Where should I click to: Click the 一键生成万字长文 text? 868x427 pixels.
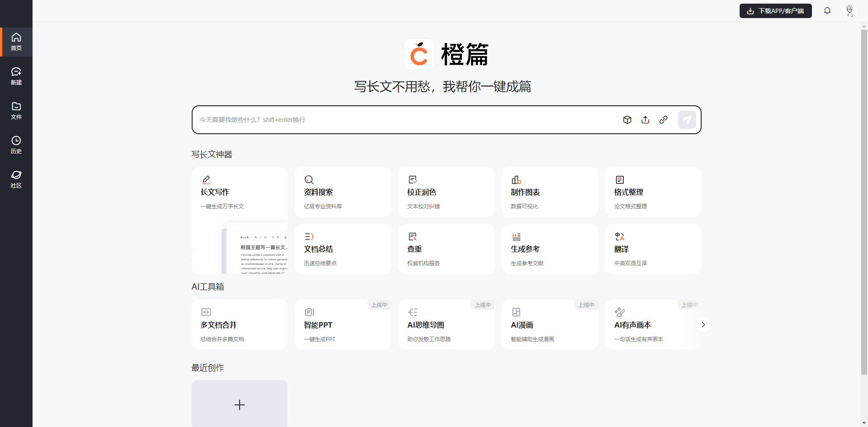(x=222, y=206)
